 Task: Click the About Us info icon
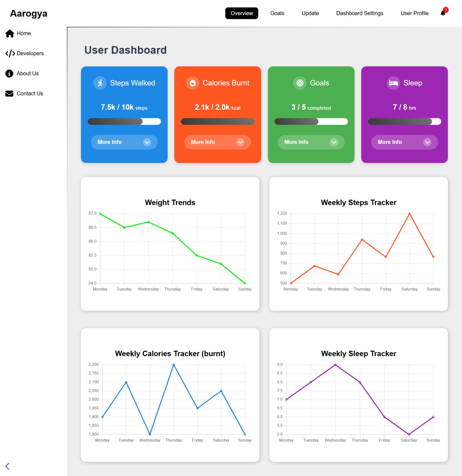click(9, 73)
